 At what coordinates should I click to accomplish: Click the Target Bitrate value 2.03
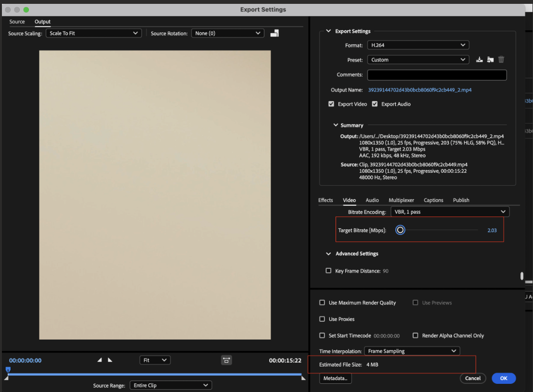click(x=492, y=230)
